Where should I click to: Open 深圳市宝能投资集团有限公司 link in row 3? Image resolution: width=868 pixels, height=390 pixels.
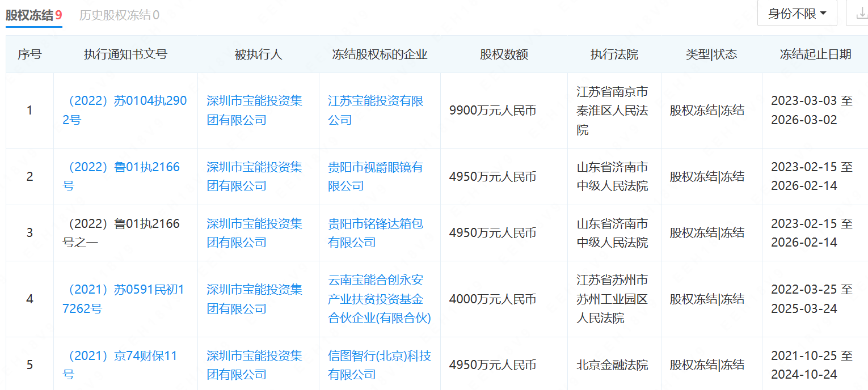[254, 233]
